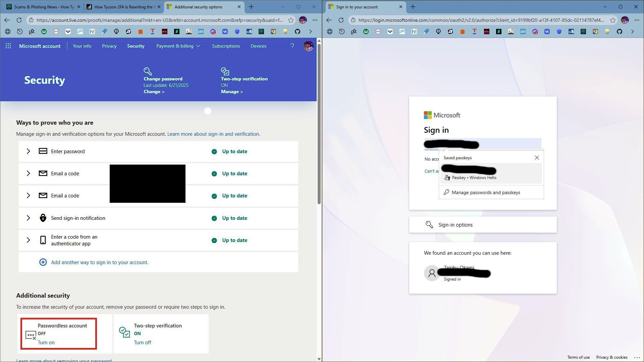Open the VK bookmark in the left window
This screenshot has height=362, width=644.
[225, 32]
